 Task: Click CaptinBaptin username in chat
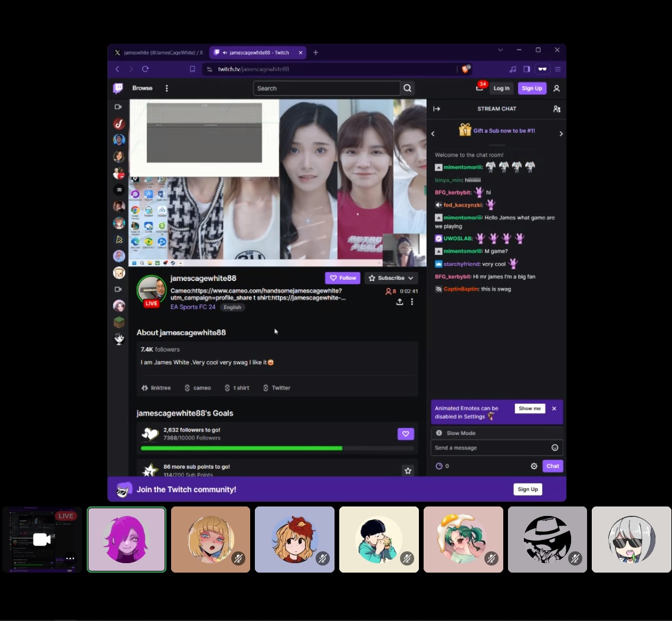pyautogui.click(x=461, y=289)
